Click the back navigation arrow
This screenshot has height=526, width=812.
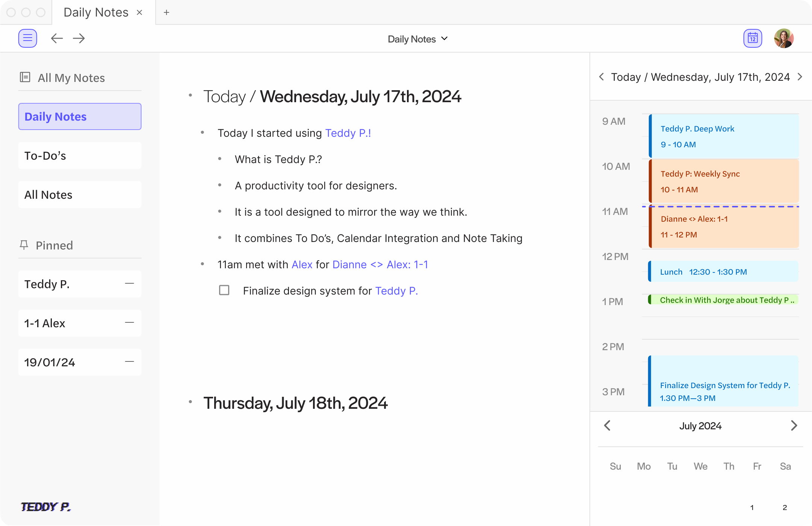(57, 38)
